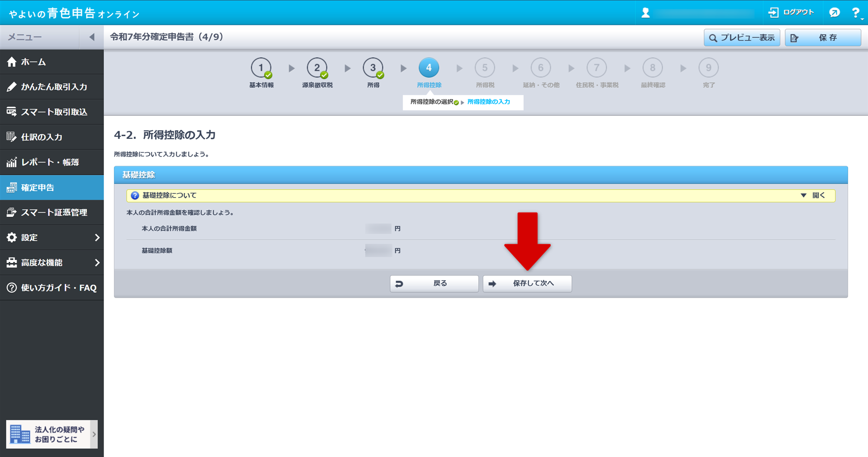Expand the 設定 submenu
868x457 pixels.
[x=52, y=238]
